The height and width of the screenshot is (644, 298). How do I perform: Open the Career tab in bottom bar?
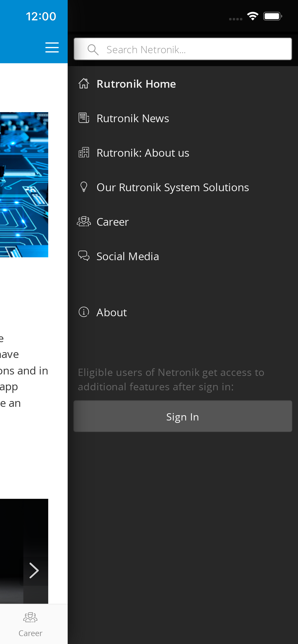[30, 624]
